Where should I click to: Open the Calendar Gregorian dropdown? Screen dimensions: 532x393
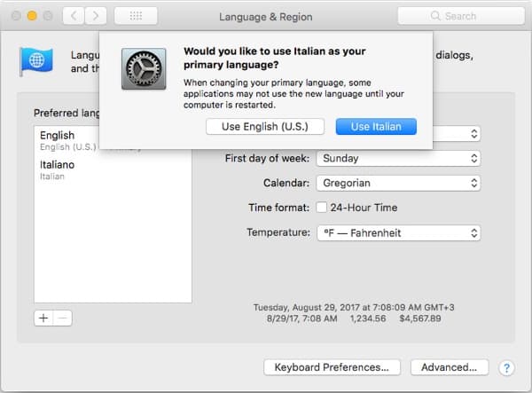click(397, 183)
